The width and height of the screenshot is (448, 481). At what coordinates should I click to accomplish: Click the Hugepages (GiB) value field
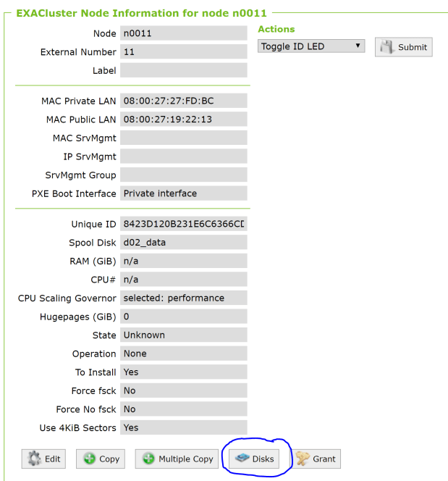coord(184,317)
